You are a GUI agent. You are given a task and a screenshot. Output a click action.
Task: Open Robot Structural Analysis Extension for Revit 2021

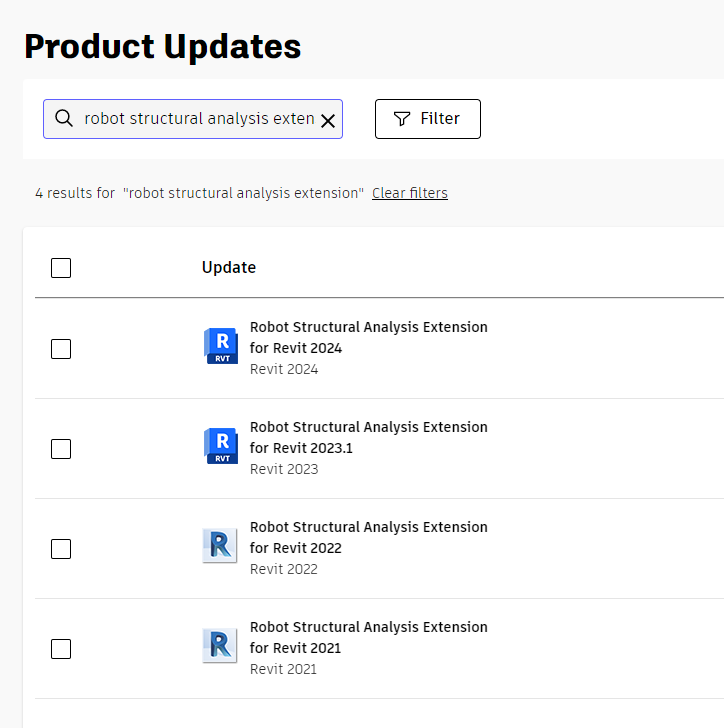(368, 637)
